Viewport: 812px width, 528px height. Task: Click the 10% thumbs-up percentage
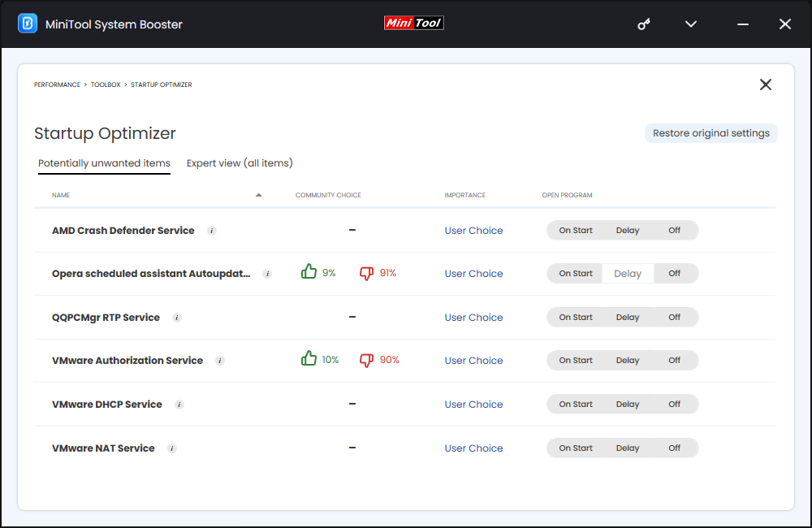[x=330, y=360]
